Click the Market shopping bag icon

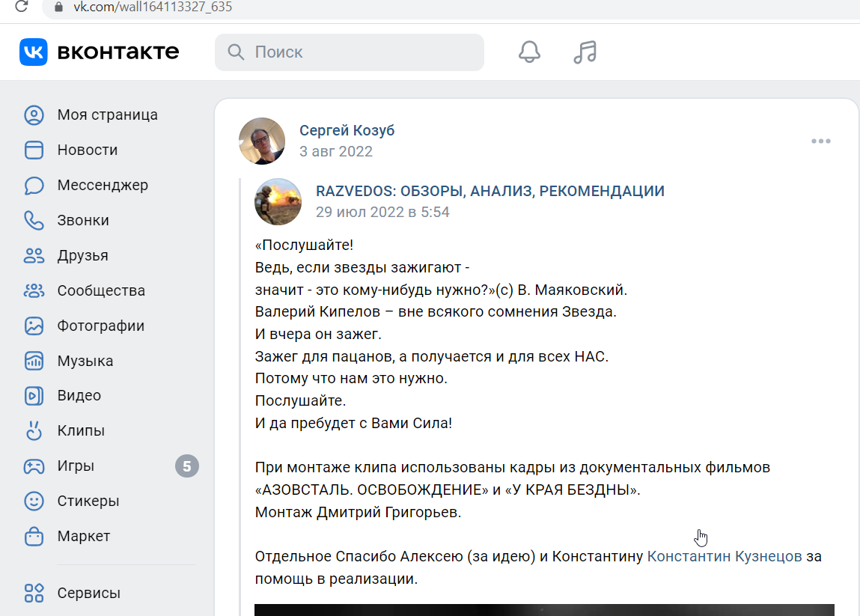34,537
